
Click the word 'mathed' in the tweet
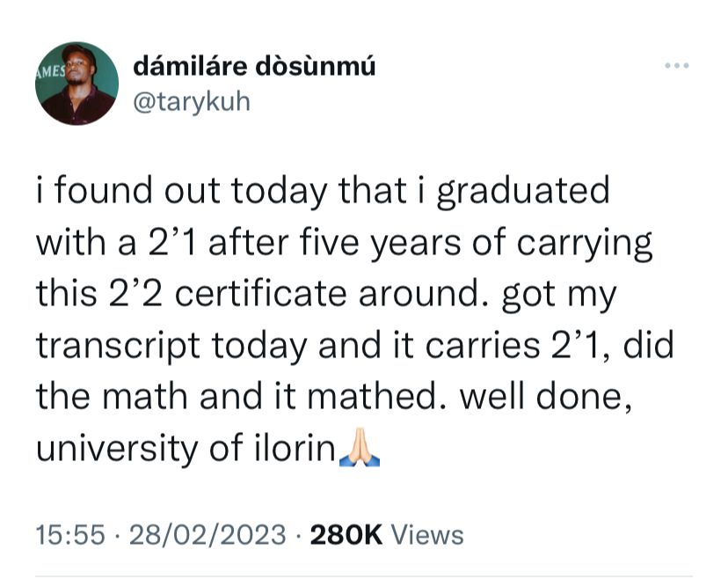(371, 396)
